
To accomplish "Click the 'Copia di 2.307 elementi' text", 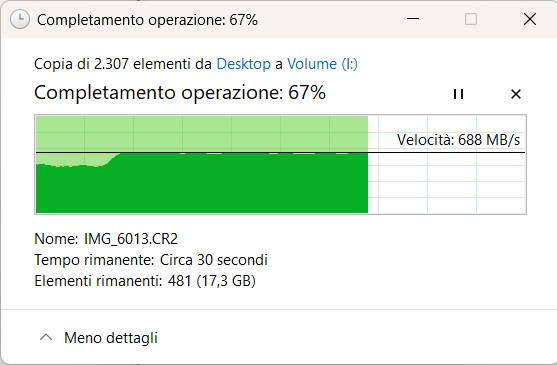I will pyautogui.click(x=114, y=64).
